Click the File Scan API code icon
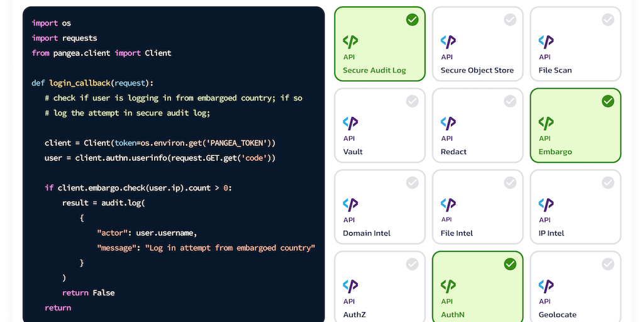The height and width of the screenshot is (322, 644). pyautogui.click(x=546, y=42)
